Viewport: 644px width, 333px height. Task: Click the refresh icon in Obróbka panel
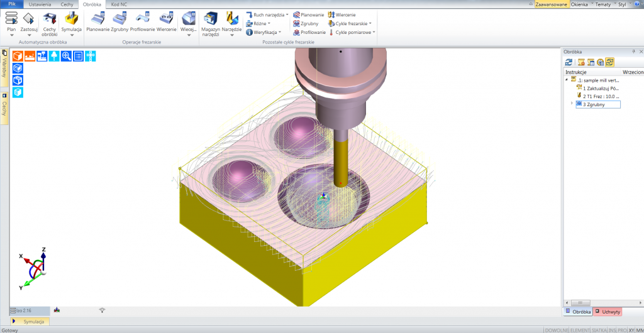[569, 62]
